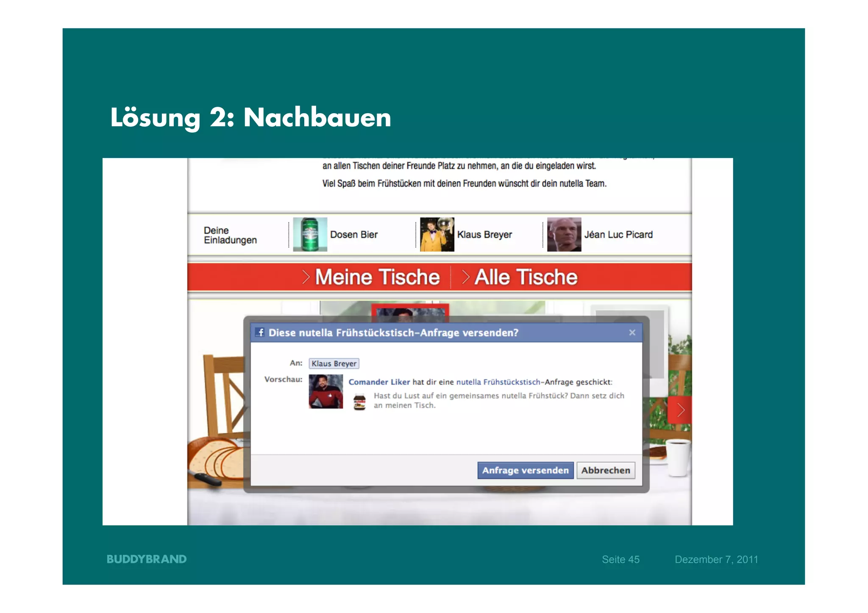Select Klaus Breyer's profile picture
Viewport: 868px width, 613px height.
click(437, 234)
